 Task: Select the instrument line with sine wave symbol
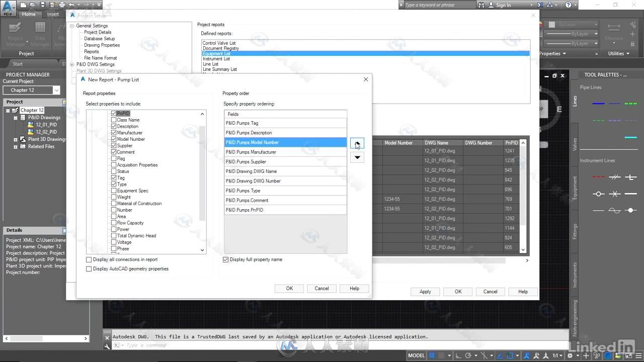615,211
